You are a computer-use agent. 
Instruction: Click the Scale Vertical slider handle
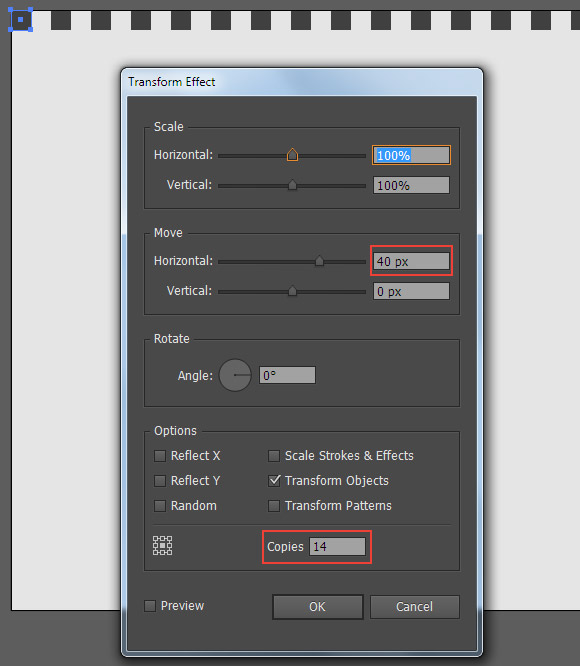292,185
